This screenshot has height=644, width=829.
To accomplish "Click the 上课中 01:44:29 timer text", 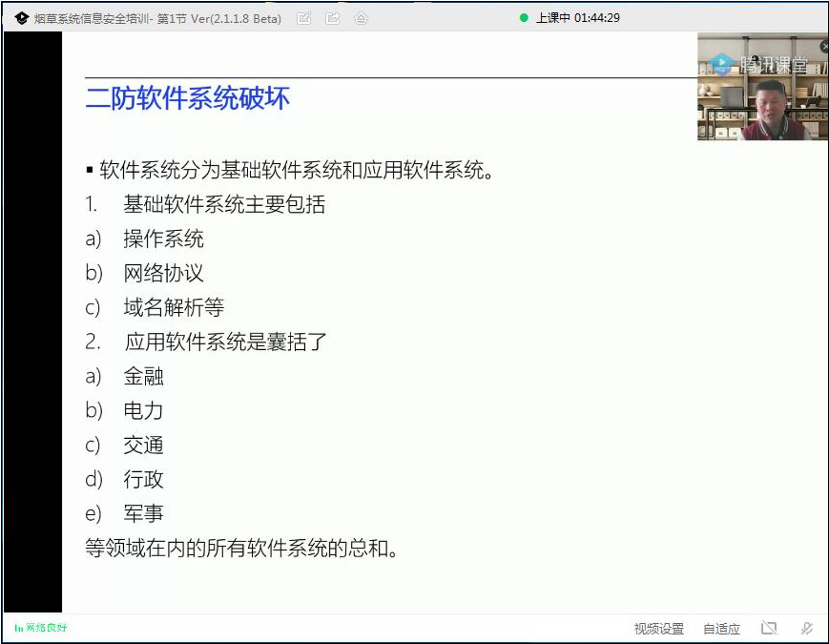I will click(578, 18).
